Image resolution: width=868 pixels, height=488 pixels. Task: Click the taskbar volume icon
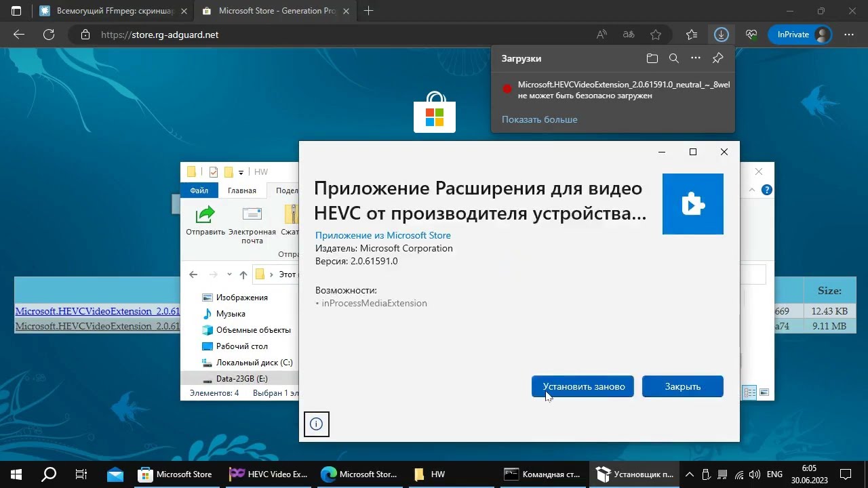[756, 474]
